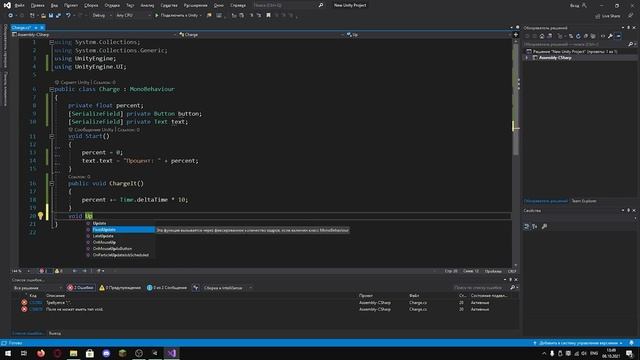Click the open file folder icon
The width and height of the screenshot is (640, 360).
pyautogui.click(x=43, y=16)
